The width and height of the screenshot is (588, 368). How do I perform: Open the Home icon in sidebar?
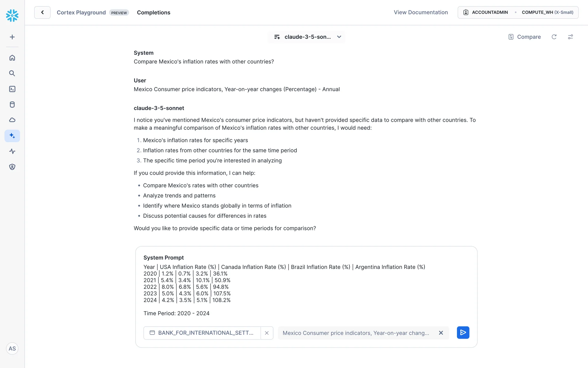(x=12, y=58)
